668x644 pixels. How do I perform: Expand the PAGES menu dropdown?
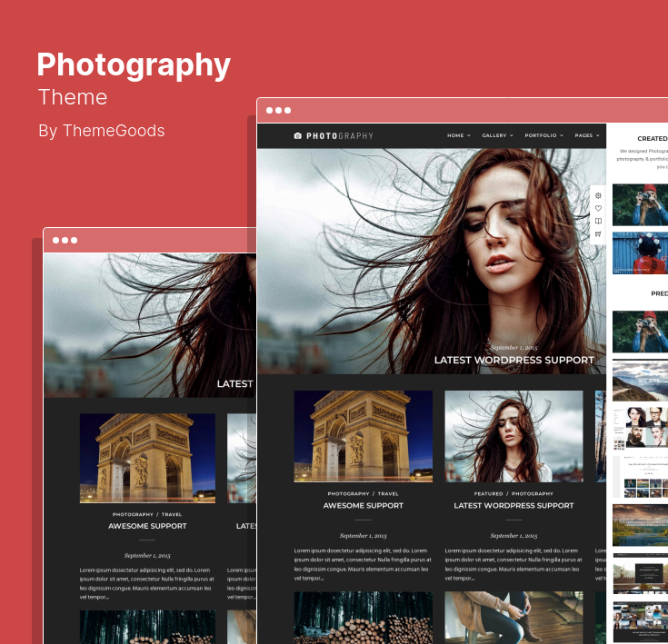point(587,135)
